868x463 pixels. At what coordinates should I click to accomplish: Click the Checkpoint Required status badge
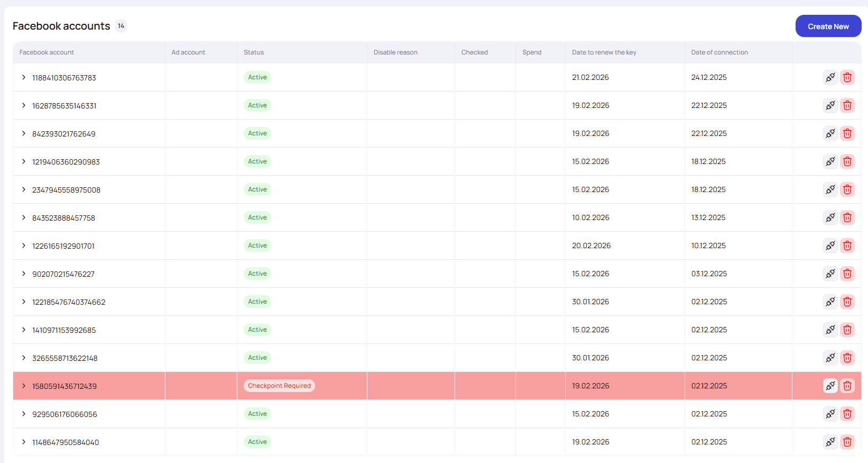coord(279,386)
